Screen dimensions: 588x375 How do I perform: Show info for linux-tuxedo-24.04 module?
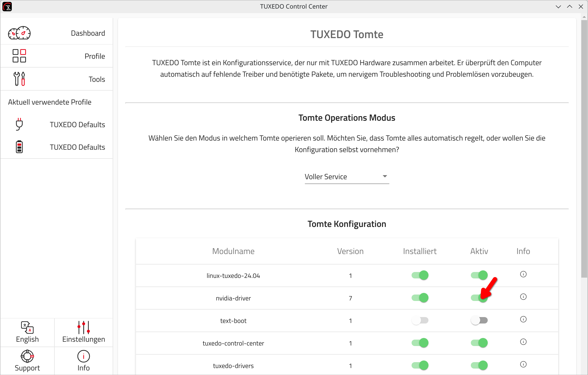pyautogui.click(x=523, y=274)
